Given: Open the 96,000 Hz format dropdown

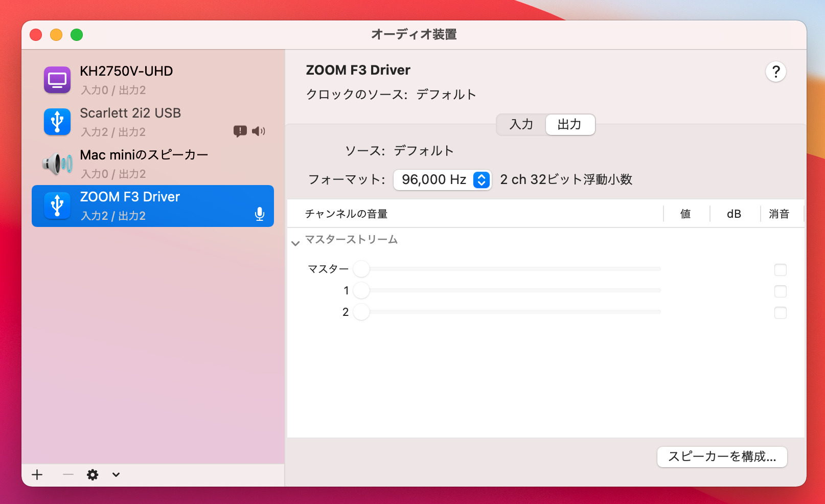Looking at the screenshot, I should pos(443,180).
